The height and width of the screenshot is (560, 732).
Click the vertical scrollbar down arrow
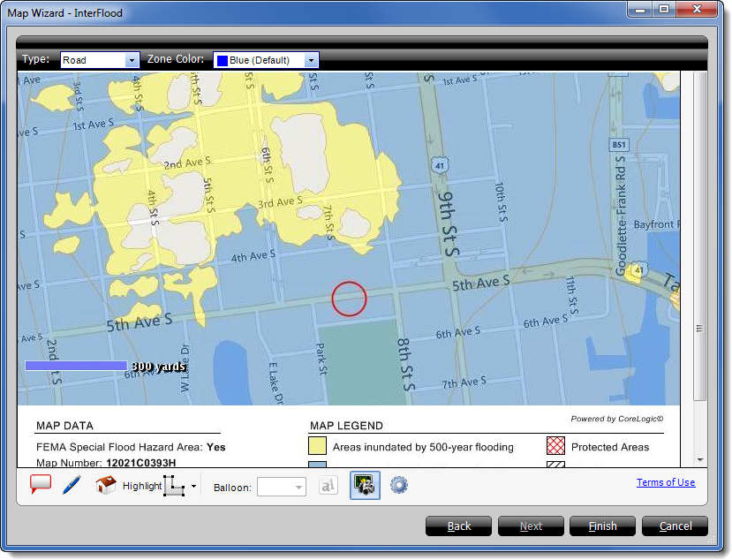[700, 459]
